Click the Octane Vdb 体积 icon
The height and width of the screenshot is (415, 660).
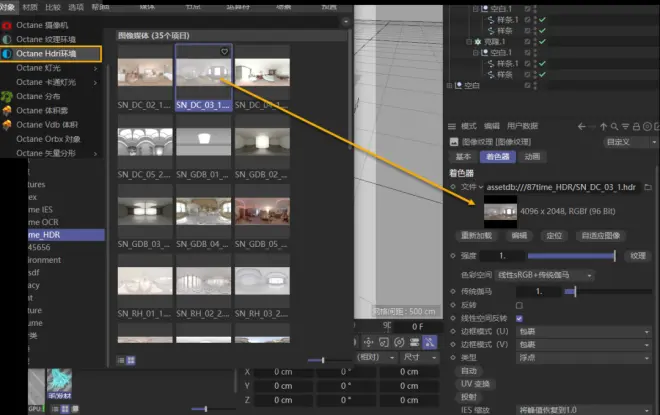(6, 125)
